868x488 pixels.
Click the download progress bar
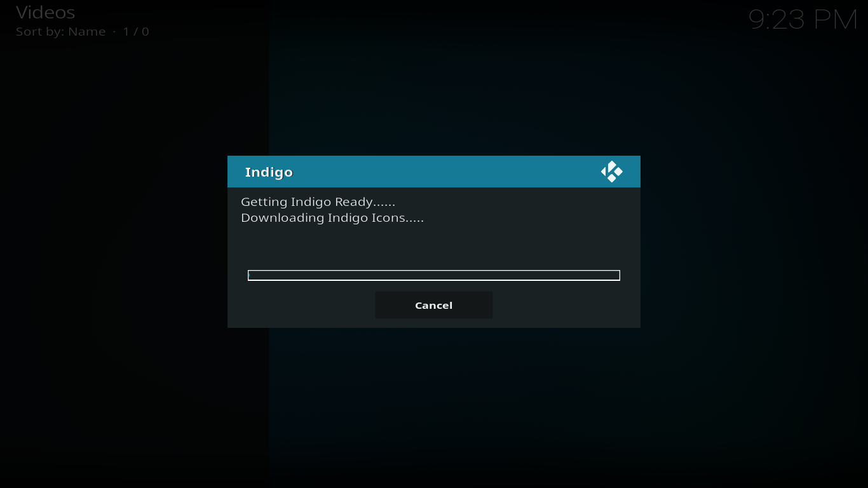click(433, 275)
